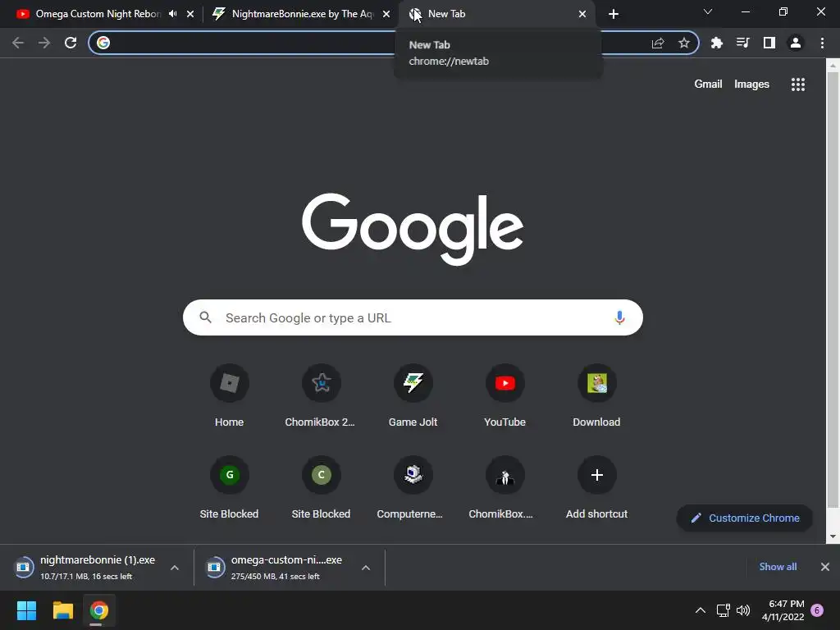Click Chrome icon in taskbar

[98, 610]
